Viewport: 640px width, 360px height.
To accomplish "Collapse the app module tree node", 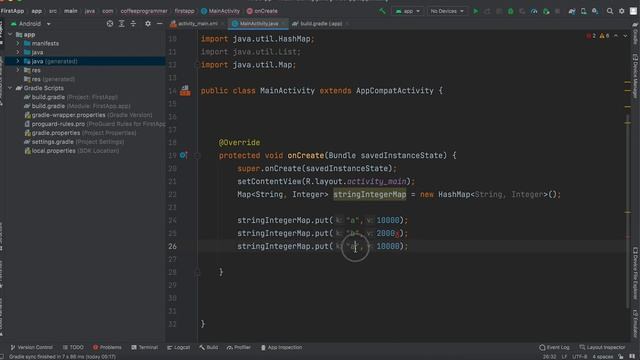I will (x=10, y=35).
